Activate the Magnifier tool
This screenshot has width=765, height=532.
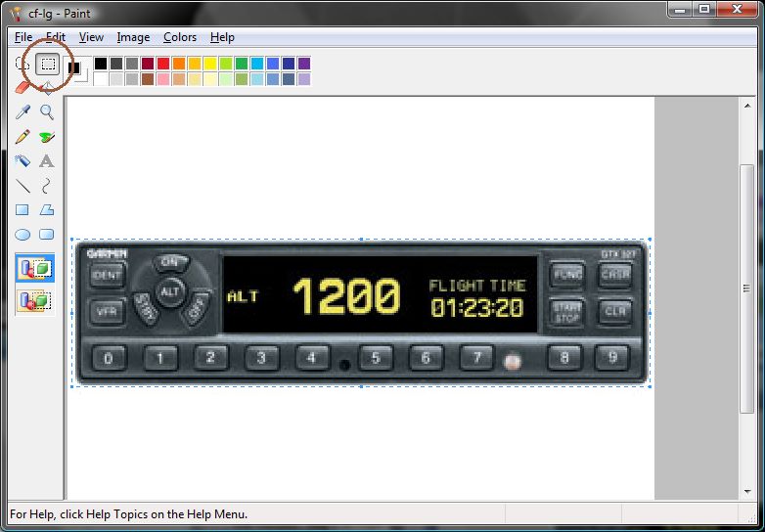47,112
